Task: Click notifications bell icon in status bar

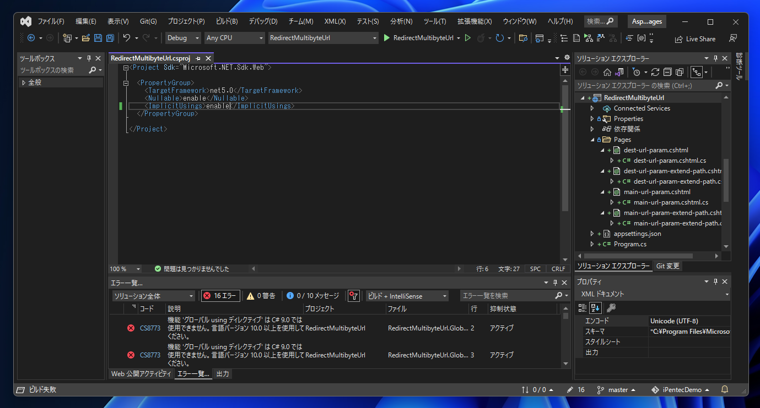Action: pyautogui.click(x=725, y=390)
